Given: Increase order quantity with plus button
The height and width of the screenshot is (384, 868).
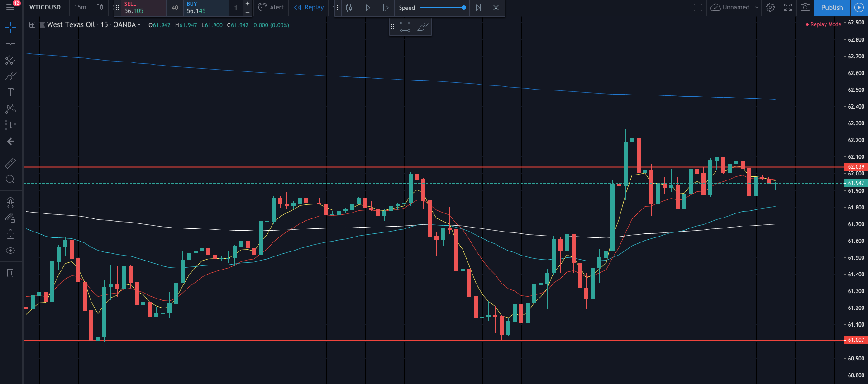Looking at the screenshot, I should click(248, 4).
